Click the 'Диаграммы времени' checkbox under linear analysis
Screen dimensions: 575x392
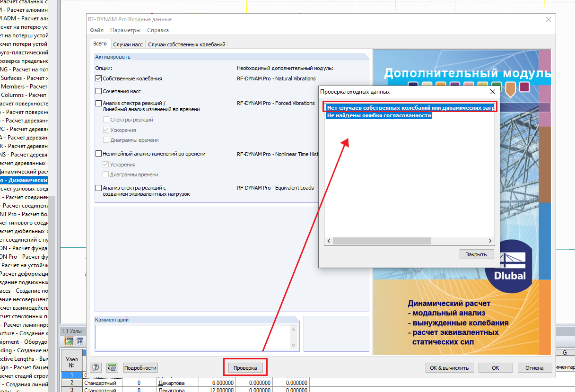[106, 140]
